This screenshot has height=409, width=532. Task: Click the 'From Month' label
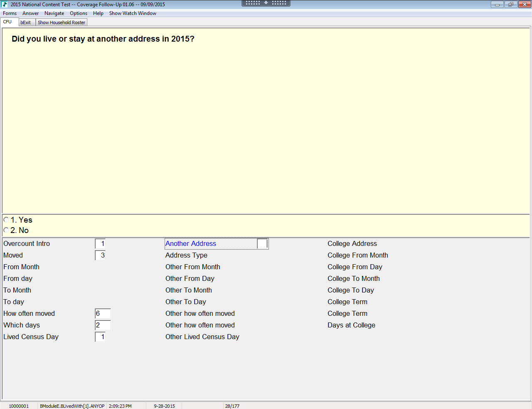click(x=21, y=267)
